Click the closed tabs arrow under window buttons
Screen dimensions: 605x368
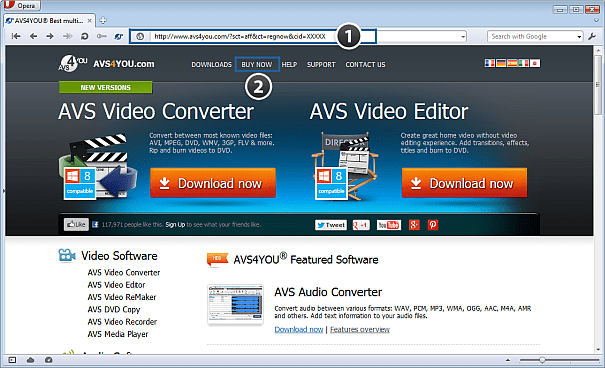(x=596, y=20)
